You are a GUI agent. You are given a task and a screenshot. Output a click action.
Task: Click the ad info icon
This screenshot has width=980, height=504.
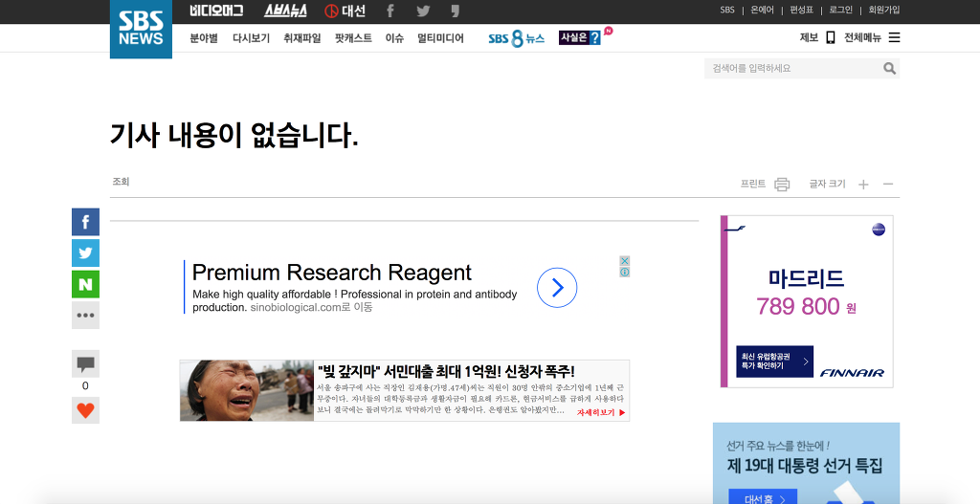coord(624,273)
